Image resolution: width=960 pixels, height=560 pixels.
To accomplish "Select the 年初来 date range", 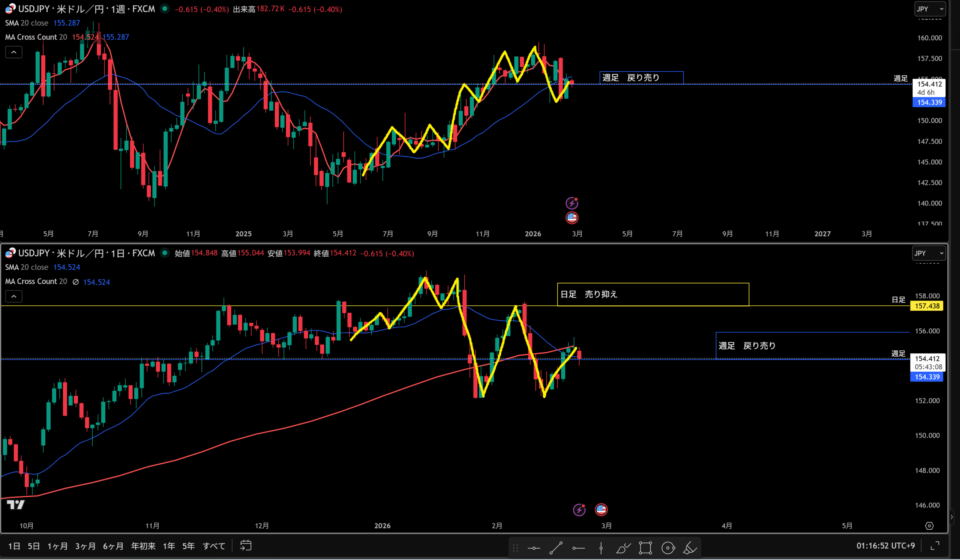I will [x=143, y=546].
